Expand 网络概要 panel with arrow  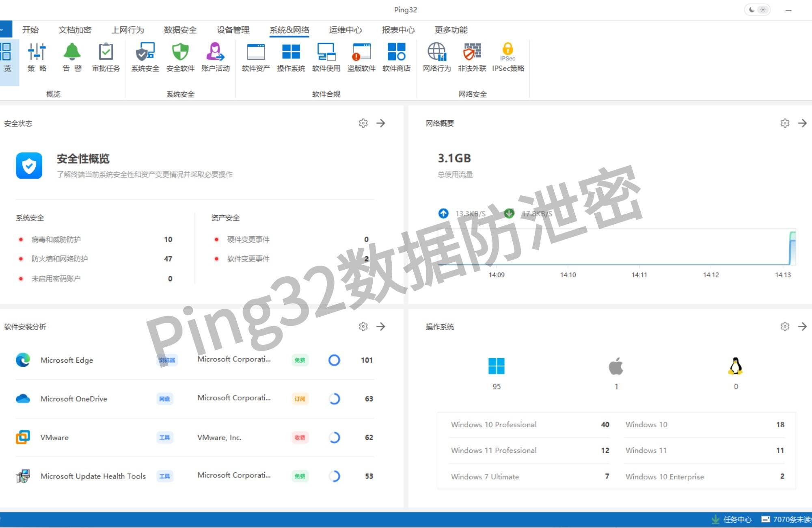coord(802,123)
